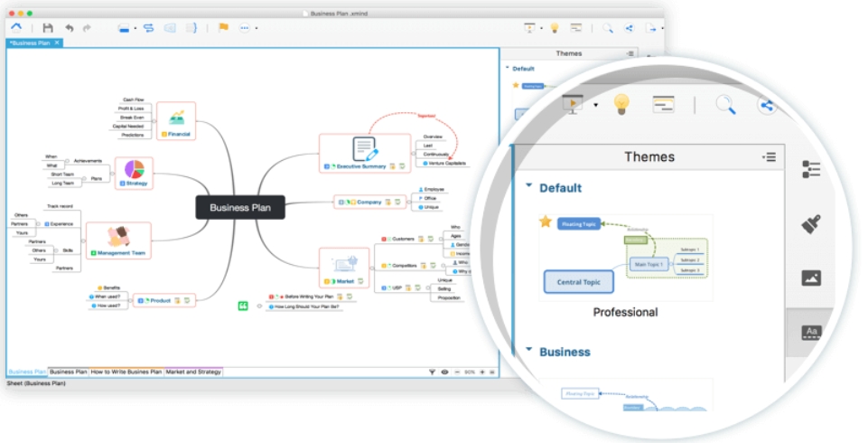Select the 'Achievements' subtopic

point(88,161)
